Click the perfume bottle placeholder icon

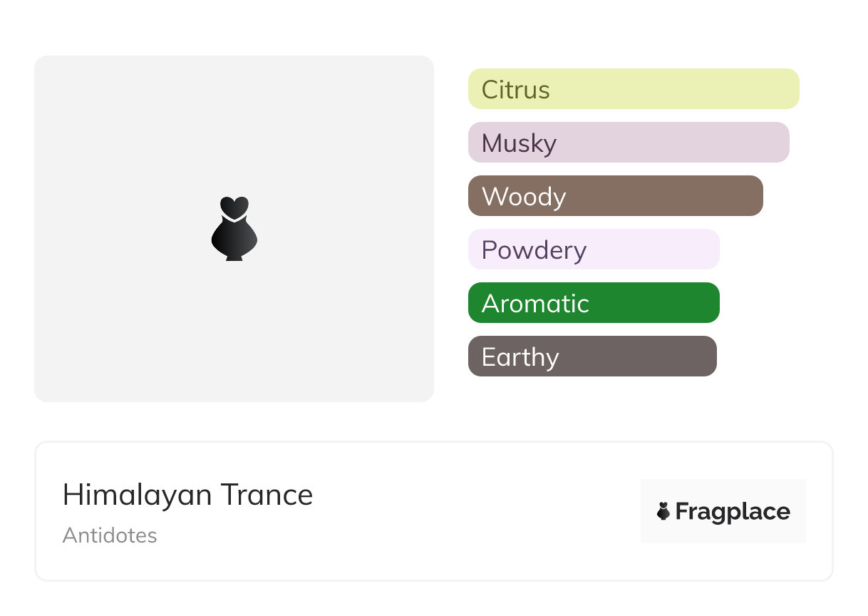(234, 228)
